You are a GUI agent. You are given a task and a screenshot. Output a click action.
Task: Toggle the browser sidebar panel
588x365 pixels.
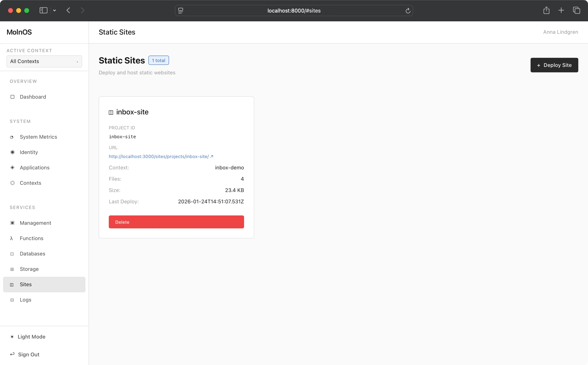[43, 10]
